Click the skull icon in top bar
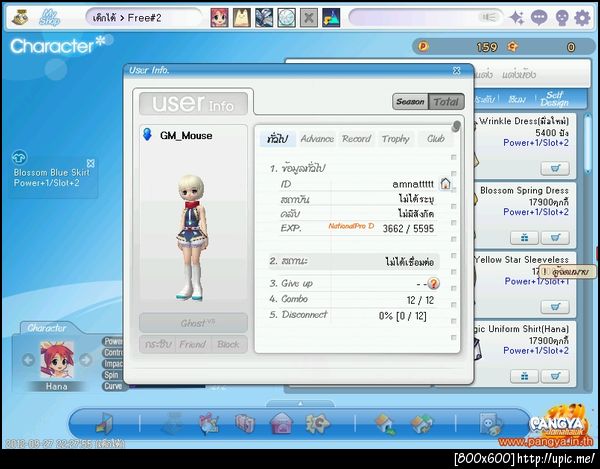The image size is (600, 469). [x=561, y=18]
